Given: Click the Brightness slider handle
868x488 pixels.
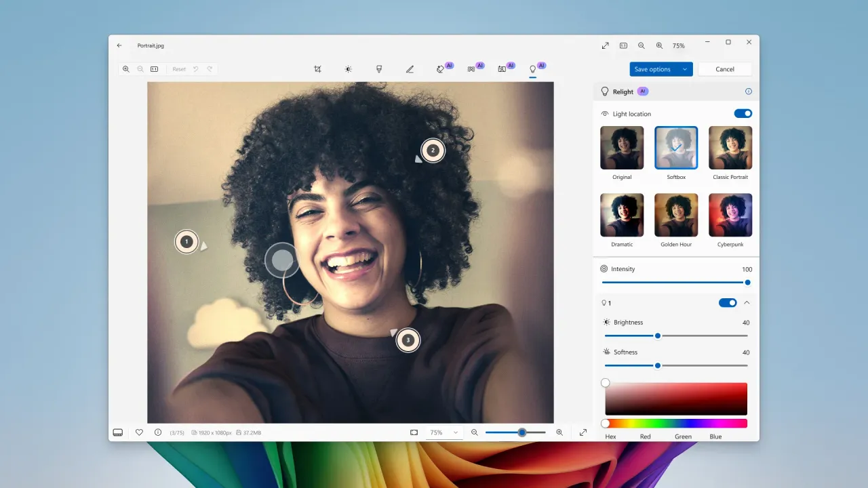Looking at the screenshot, I should [x=658, y=335].
